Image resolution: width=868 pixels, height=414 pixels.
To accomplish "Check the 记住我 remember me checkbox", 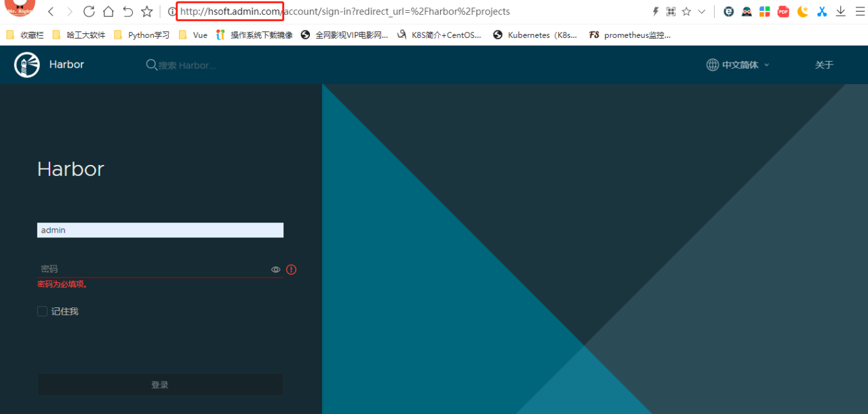I will [42, 312].
